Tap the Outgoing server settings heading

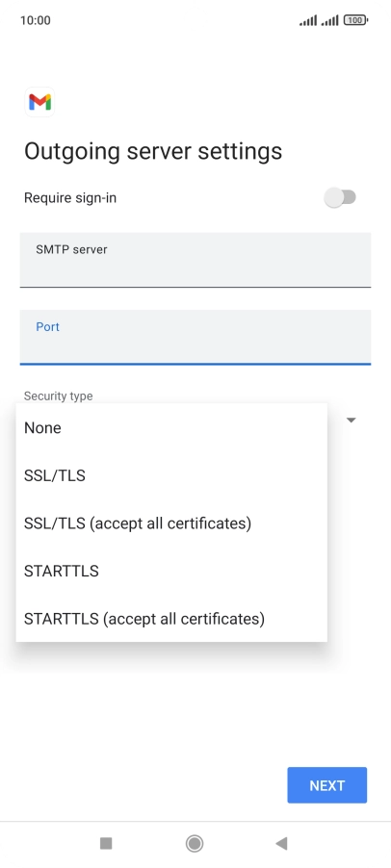click(x=153, y=151)
